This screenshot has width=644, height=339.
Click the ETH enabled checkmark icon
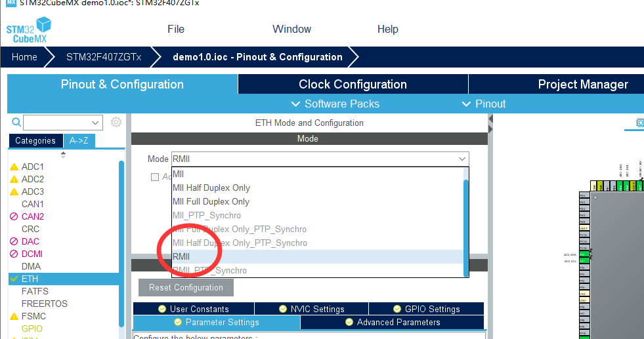coord(14,279)
